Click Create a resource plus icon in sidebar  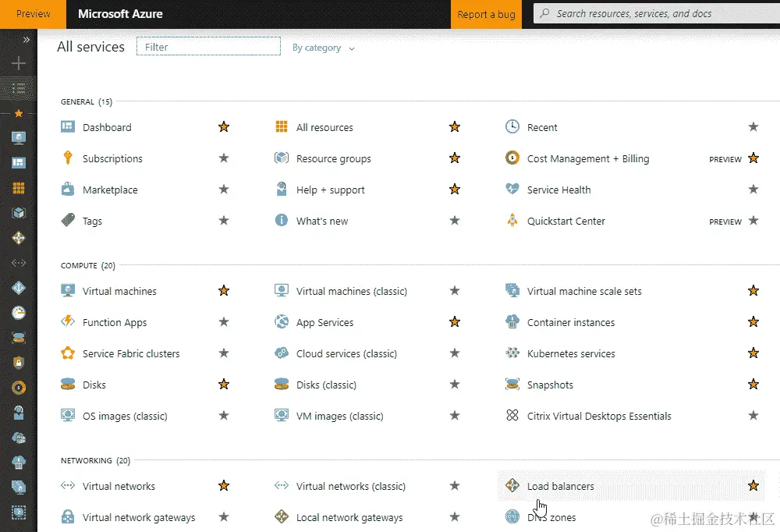pyautogui.click(x=19, y=63)
